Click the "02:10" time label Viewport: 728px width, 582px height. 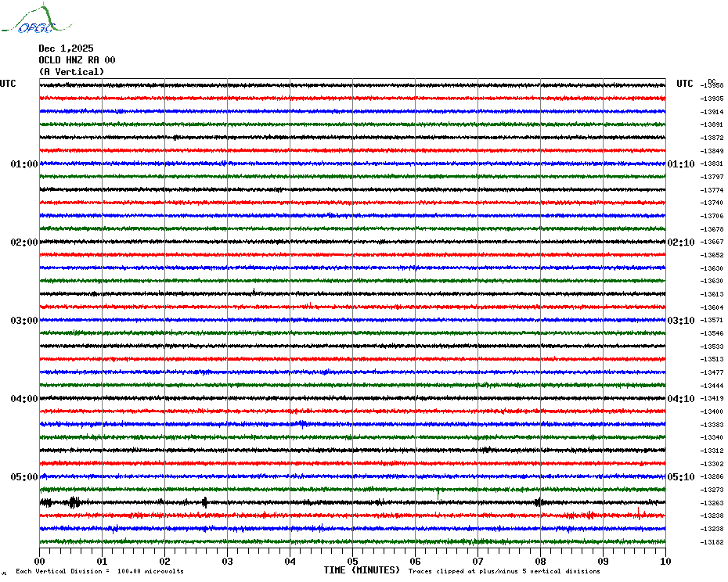[681, 242]
